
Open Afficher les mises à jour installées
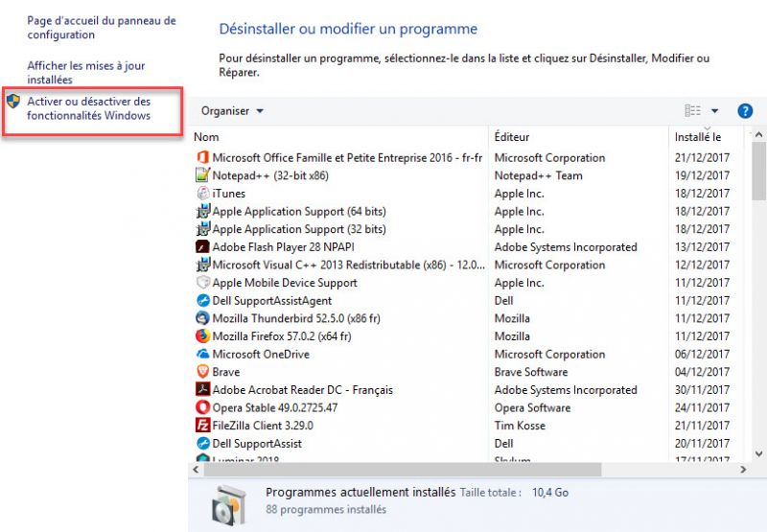86,72
